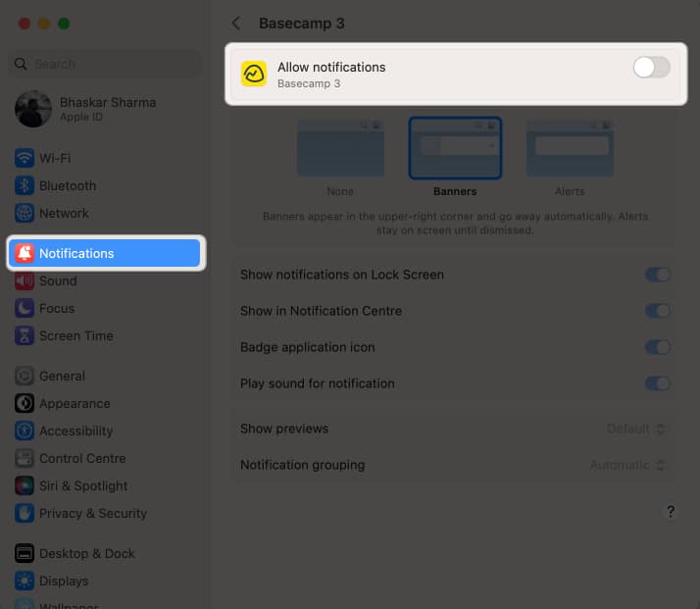Click the Accessibility icon in the sidebar
The image size is (700, 609).
(25, 431)
